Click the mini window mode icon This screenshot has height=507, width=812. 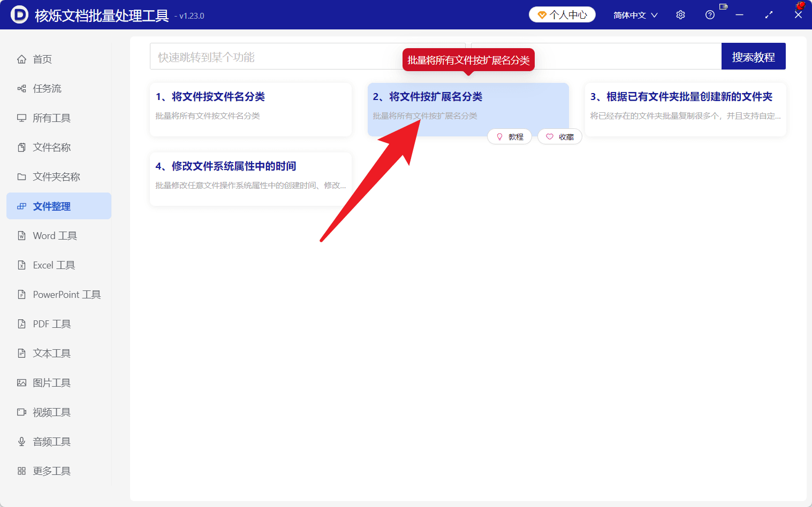pos(723,6)
